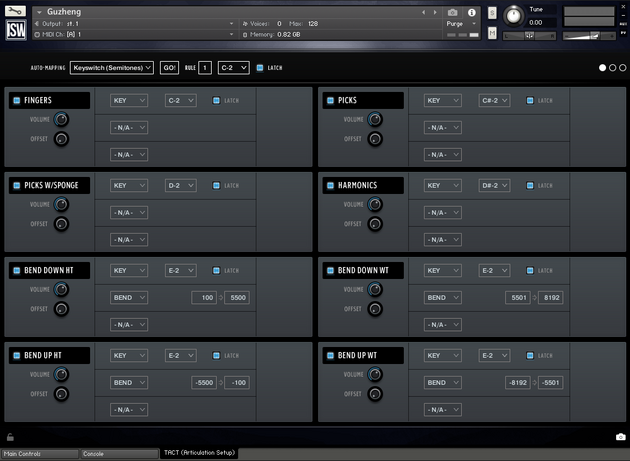
Task: Open the Output st.1 dropdown
Action: [134, 24]
